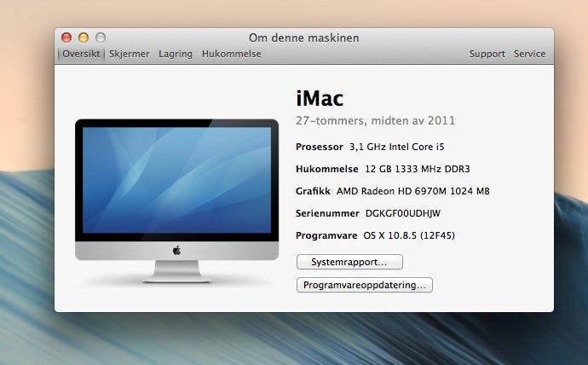Open the Lagring tab
Image resolution: width=588 pixels, height=365 pixels.
[x=176, y=54]
